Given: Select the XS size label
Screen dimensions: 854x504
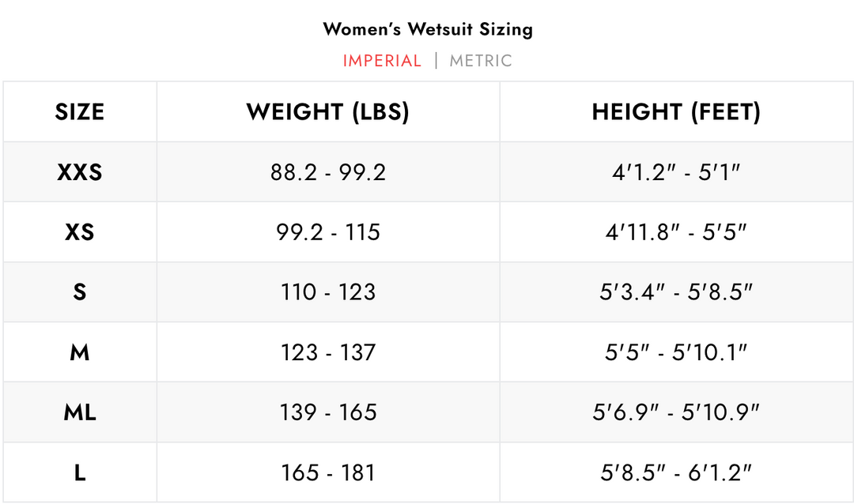Looking at the screenshot, I should click(79, 232).
